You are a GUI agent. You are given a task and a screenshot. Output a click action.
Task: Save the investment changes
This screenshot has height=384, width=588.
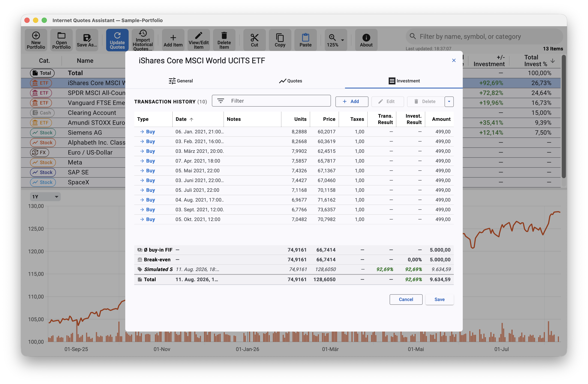click(439, 299)
